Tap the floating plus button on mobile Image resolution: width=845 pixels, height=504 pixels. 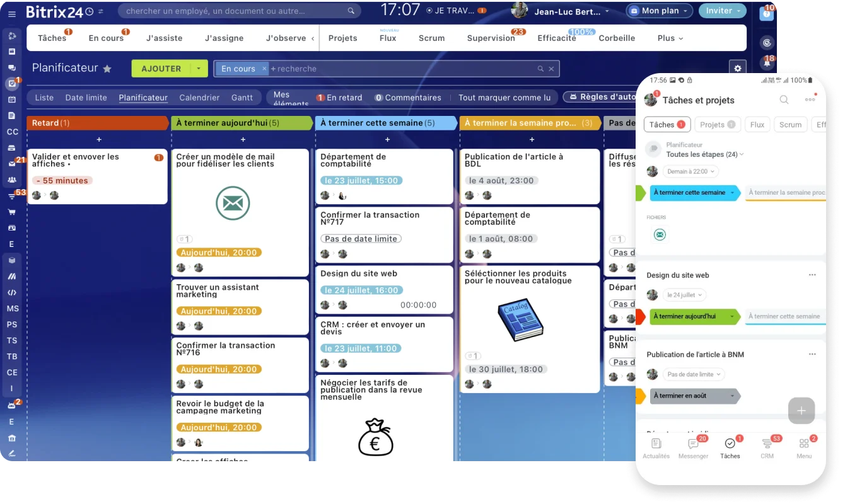[x=801, y=411]
